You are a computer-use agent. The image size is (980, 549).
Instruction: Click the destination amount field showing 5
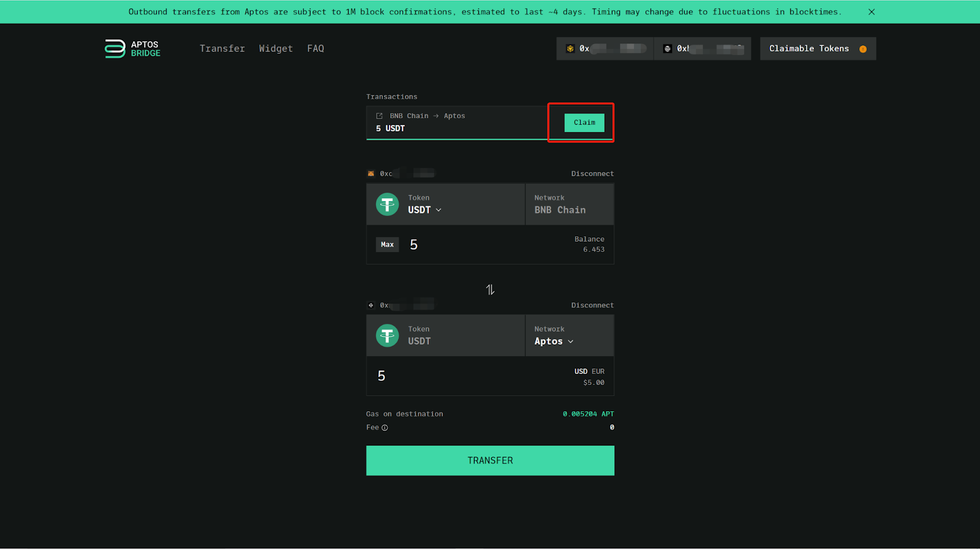tap(381, 376)
